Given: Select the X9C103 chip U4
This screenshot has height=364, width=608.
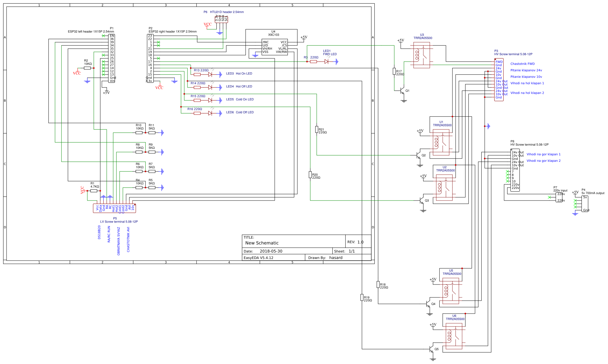Looking at the screenshot, I should (x=275, y=47).
